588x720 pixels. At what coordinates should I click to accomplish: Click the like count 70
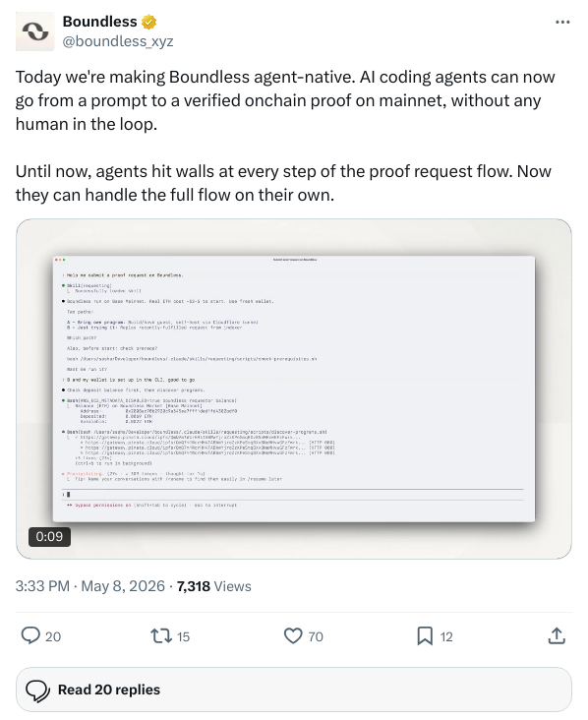pos(316,636)
